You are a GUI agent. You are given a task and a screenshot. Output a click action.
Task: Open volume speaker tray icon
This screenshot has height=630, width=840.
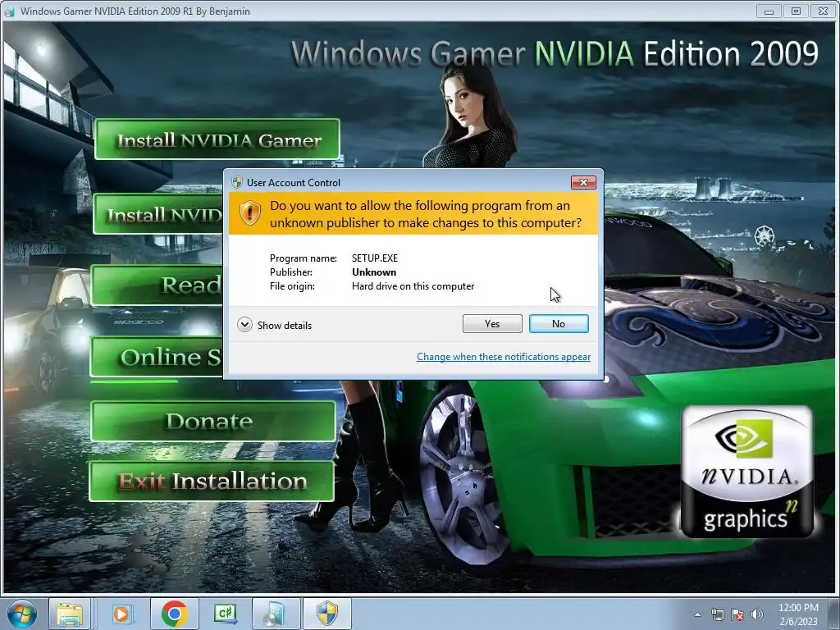point(757,614)
